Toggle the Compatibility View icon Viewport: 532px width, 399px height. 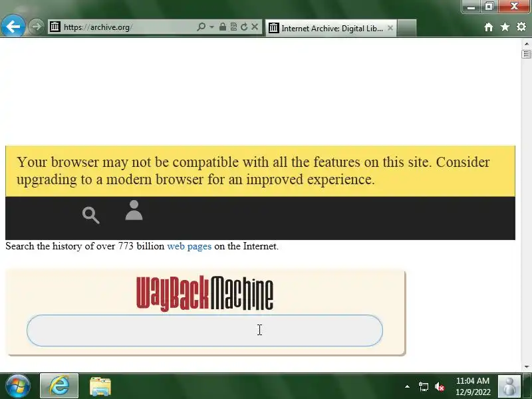click(x=233, y=27)
